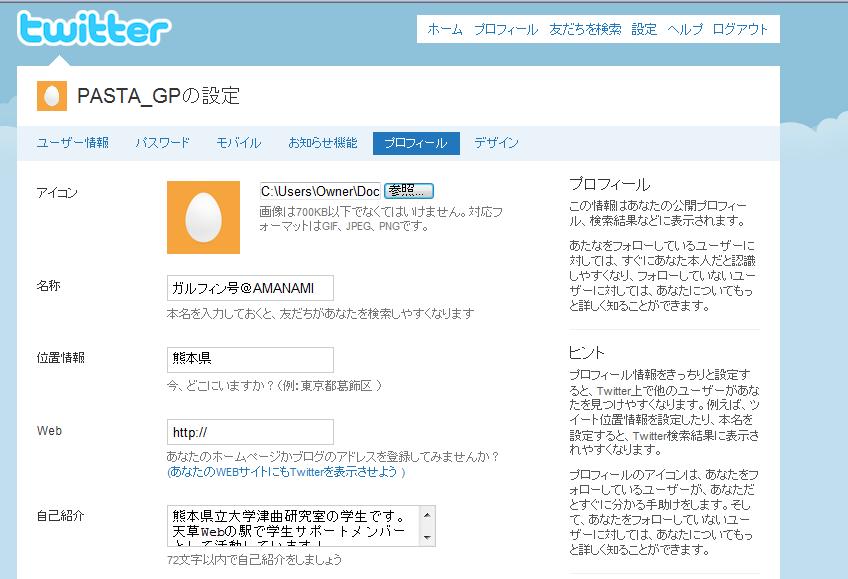This screenshot has height=579, width=848.
Task: Open あなたのWEBサイトにもTwitterを表示させよう link
Action: coord(286,472)
